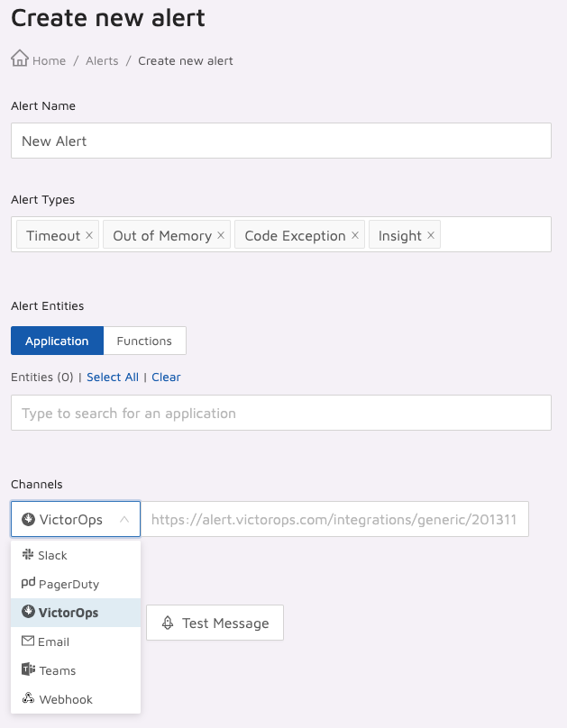
Task: Remove the Out of Memory tag
Action: coord(221,235)
